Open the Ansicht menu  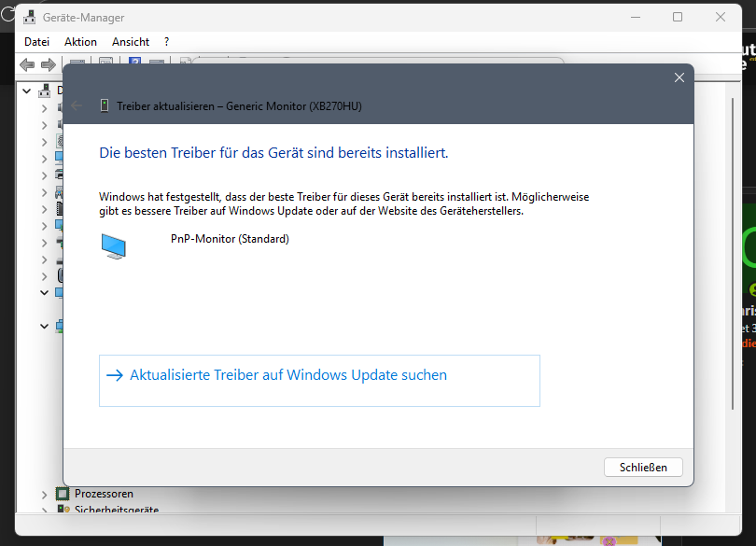(131, 42)
